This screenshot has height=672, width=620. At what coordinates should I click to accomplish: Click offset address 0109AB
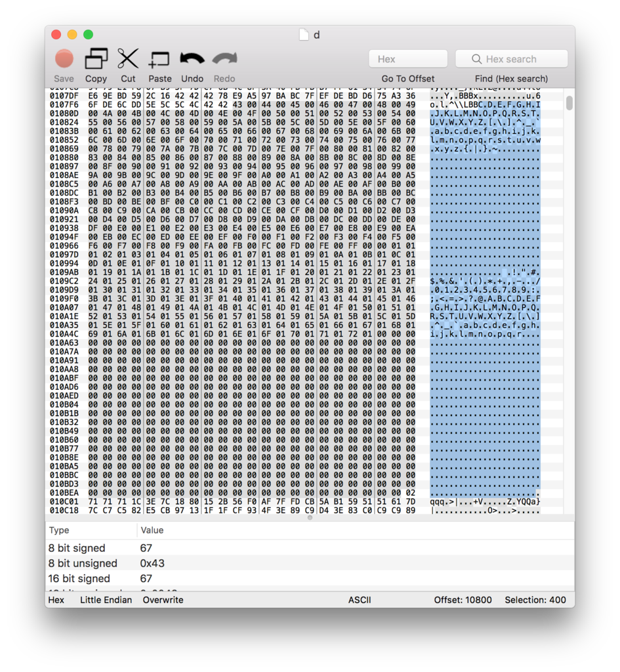click(x=64, y=272)
